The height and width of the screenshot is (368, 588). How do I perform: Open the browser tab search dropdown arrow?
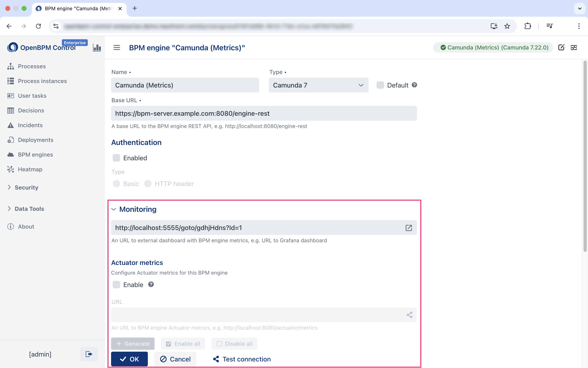[579, 9]
